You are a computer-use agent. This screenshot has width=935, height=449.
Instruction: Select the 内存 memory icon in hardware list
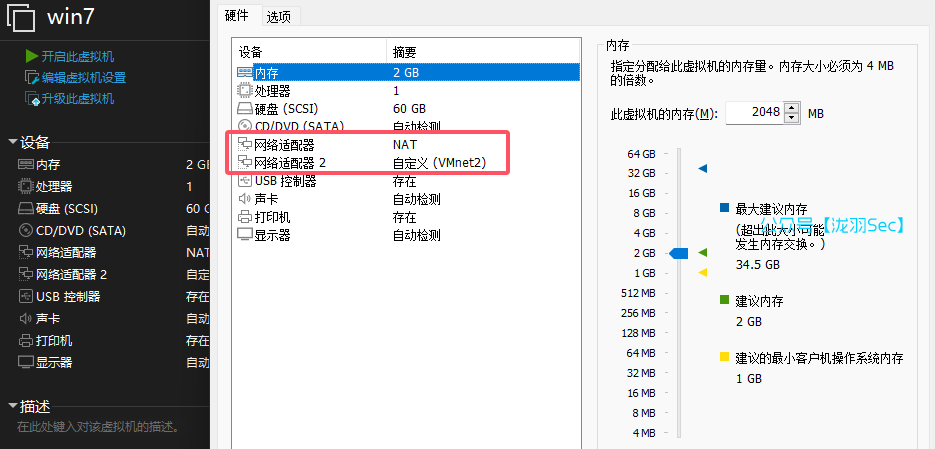click(x=245, y=72)
